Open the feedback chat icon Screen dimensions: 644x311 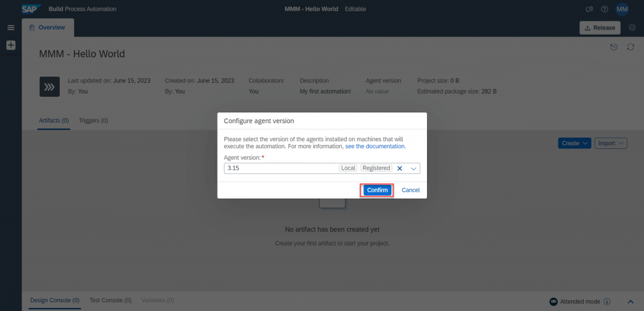pos(589,9)
